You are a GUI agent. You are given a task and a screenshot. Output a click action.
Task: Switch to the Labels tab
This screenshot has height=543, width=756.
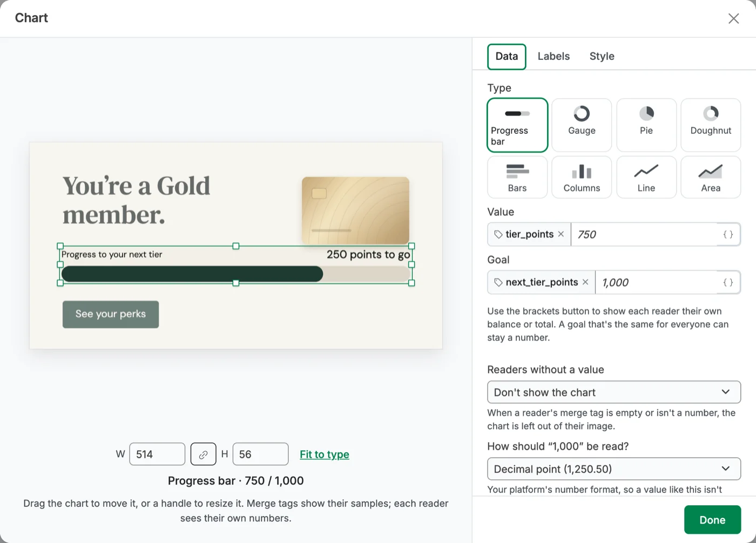[553, 57]
